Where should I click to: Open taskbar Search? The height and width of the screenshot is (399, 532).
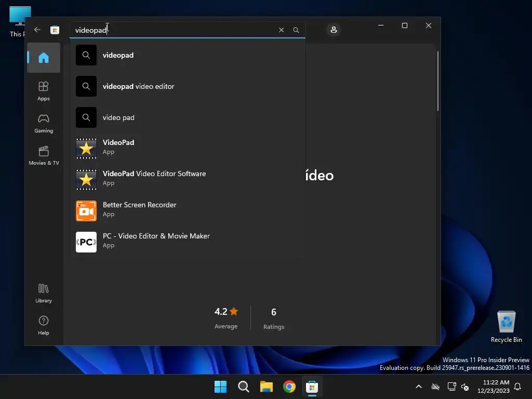[x=244, y=387]
